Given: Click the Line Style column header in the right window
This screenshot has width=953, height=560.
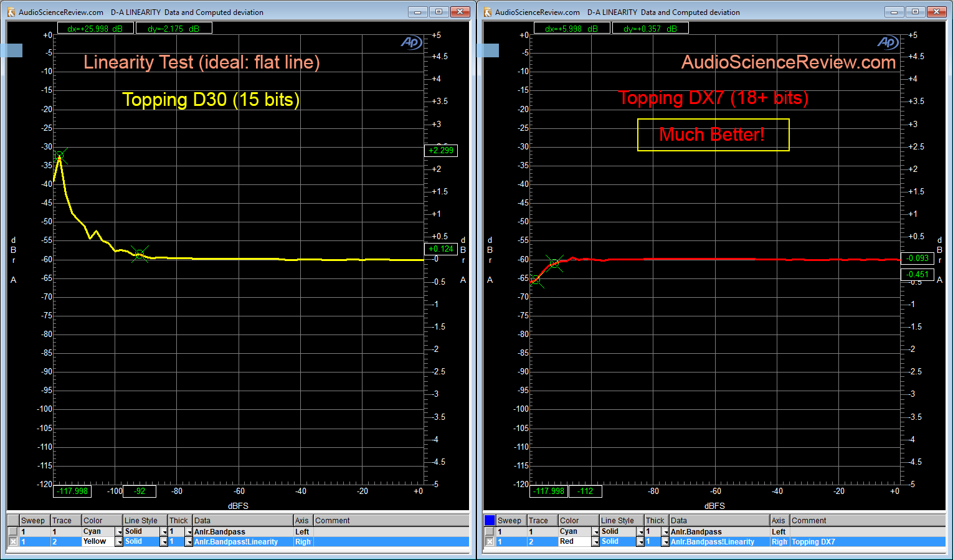Looking at the screenshot, I should tap(621, 521).
